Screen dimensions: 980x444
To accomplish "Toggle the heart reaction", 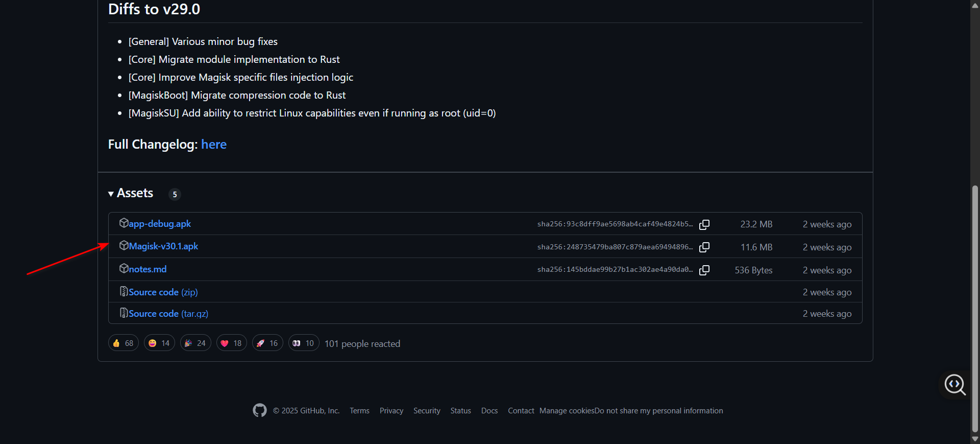I will point(231,343).
